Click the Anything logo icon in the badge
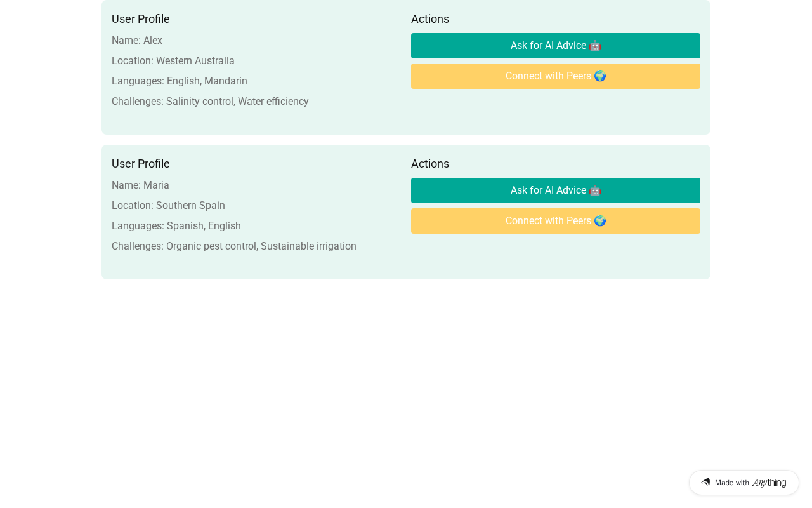The height and width of the screenshot is (508, 812). click(x=705, y=483)
